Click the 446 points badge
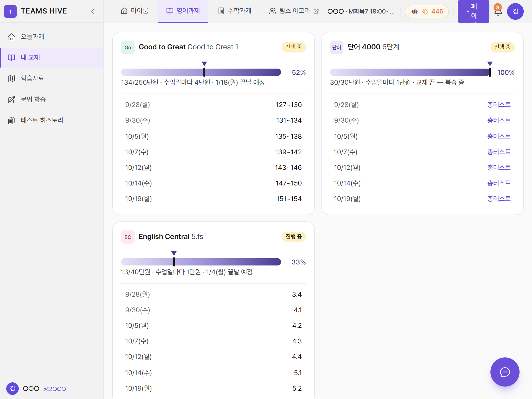 tap(427, 11)
